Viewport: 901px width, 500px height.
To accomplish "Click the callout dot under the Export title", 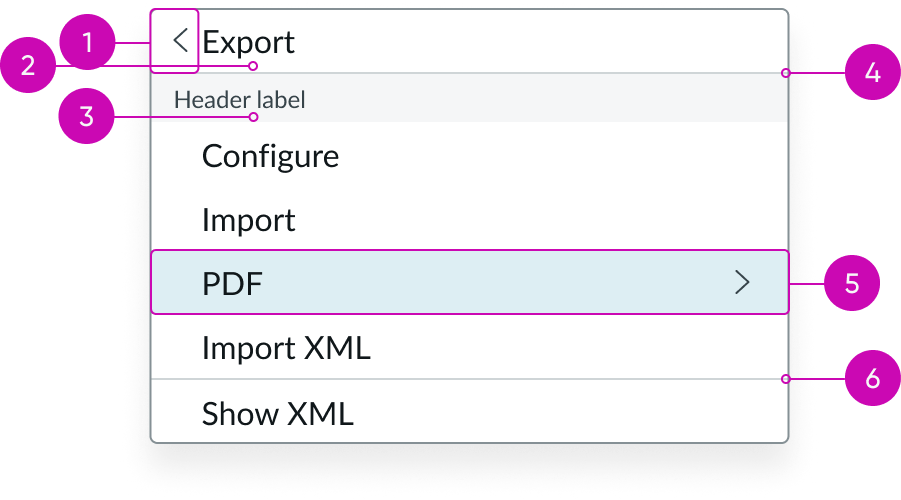I will [253, 66].
